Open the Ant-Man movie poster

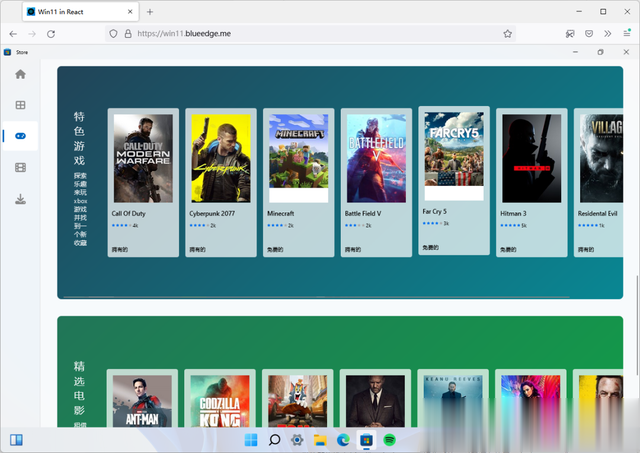(x=142, y=401)
